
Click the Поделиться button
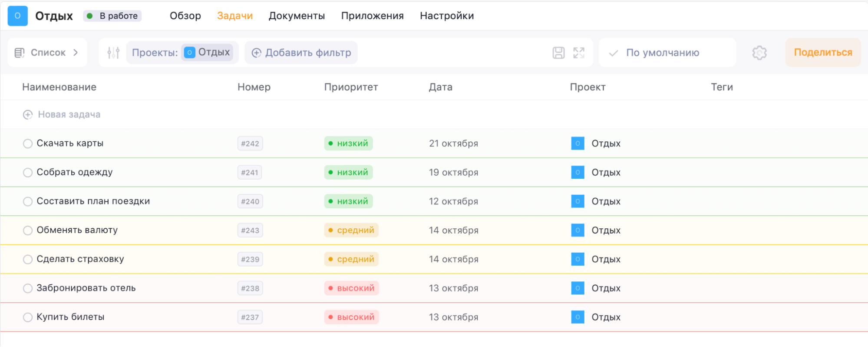pos(823,53)
